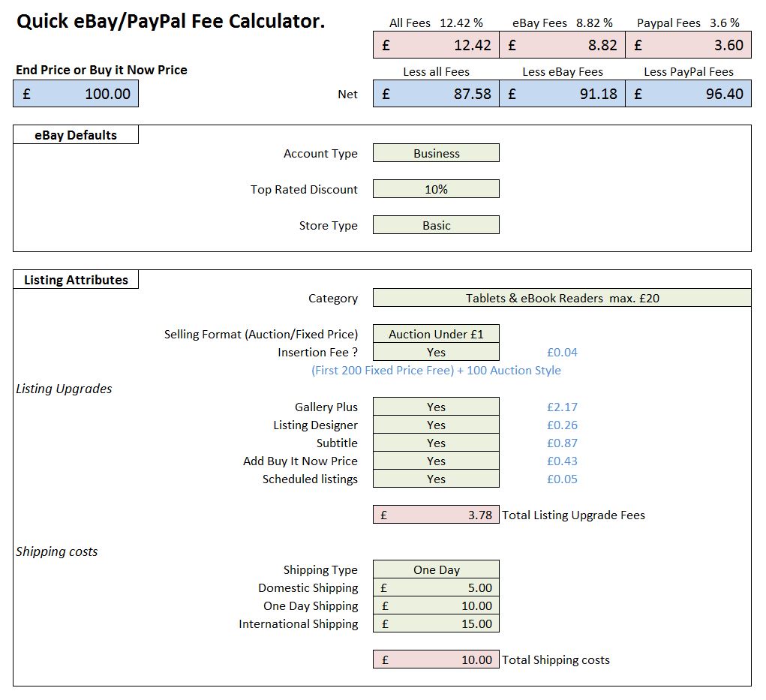This screenshot has height=700, width=766.
Task: Toggle the Gallery Plus Yes option
Action: (x=436, y=407)
